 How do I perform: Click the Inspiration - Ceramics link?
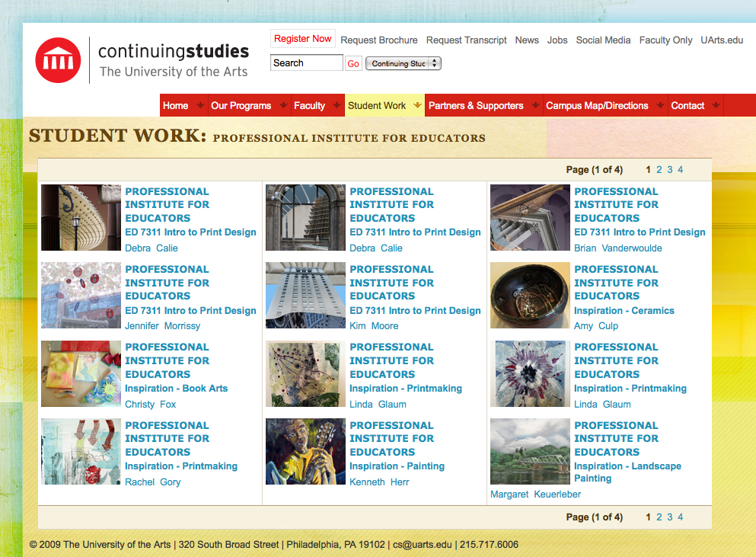[624, 311]
